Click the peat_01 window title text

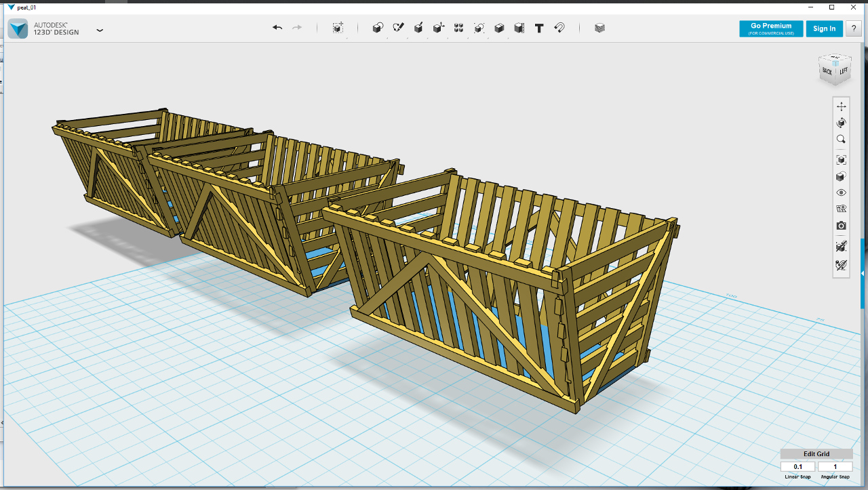26,7
